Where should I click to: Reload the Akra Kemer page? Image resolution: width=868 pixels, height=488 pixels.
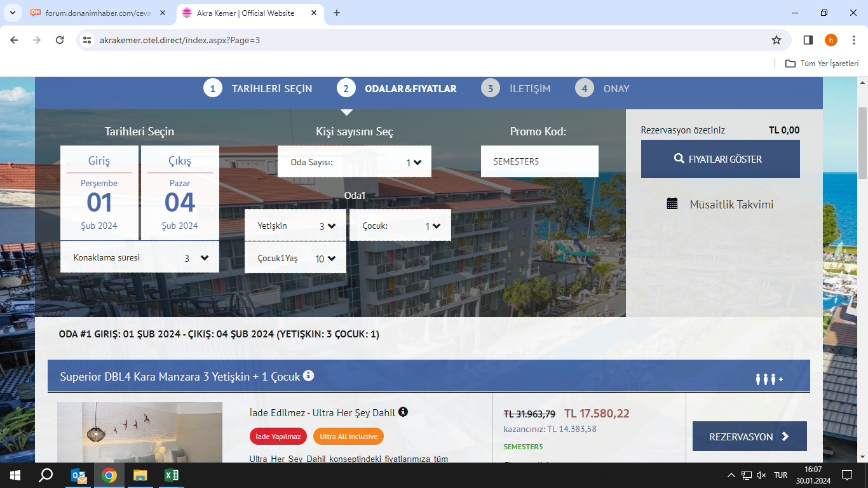tap(60, 40)
